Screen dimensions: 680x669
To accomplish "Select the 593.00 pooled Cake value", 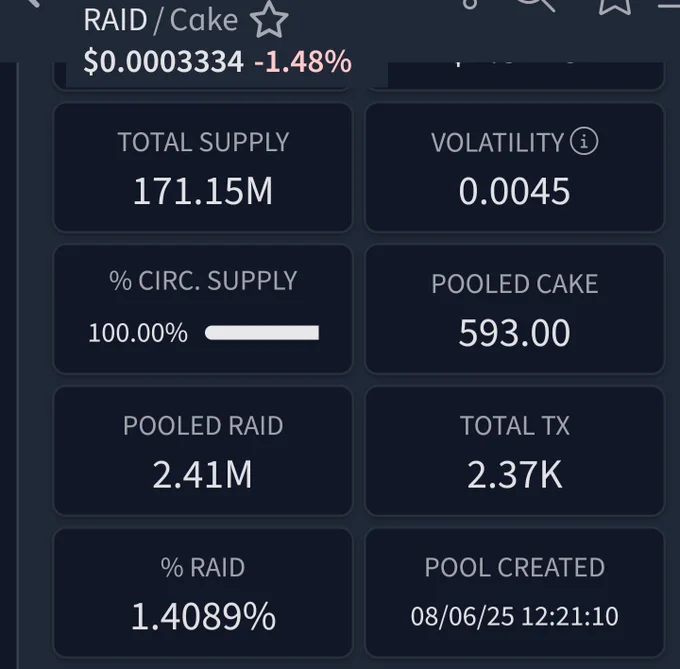I will pos(514,333).
